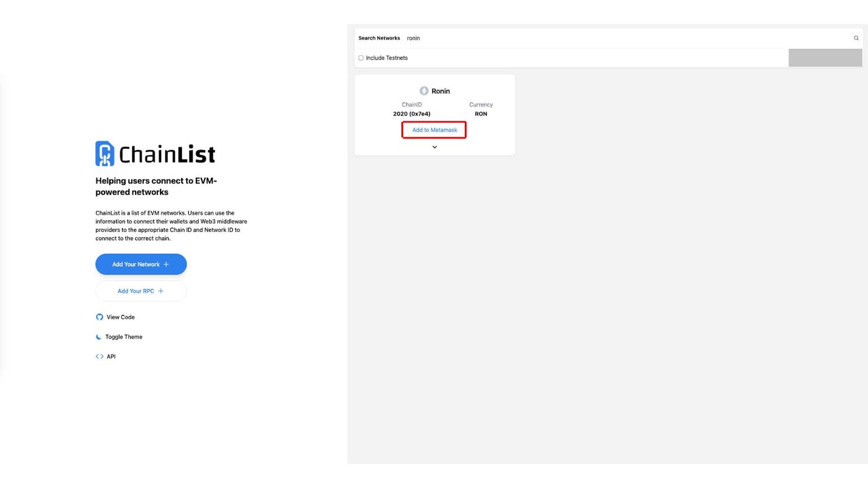Open the API link
The height and width of the screenshot is (488, 868).
point(111,357)
